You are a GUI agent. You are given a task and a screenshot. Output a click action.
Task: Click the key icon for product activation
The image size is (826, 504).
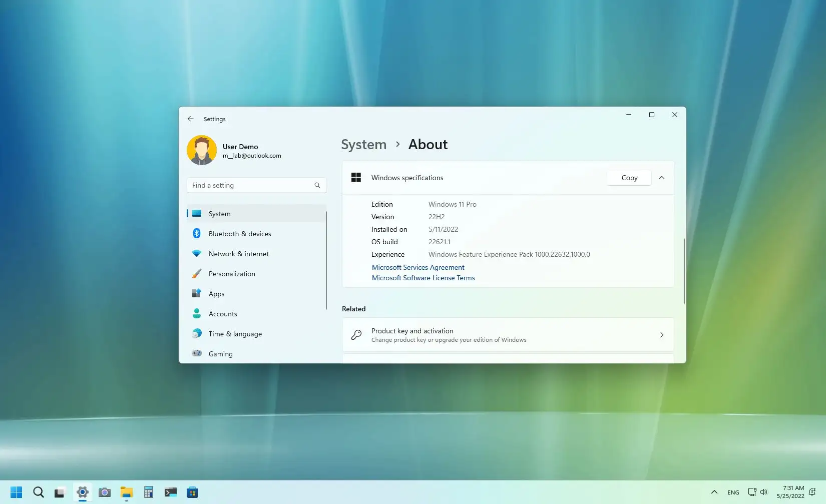tap(356, 335)
